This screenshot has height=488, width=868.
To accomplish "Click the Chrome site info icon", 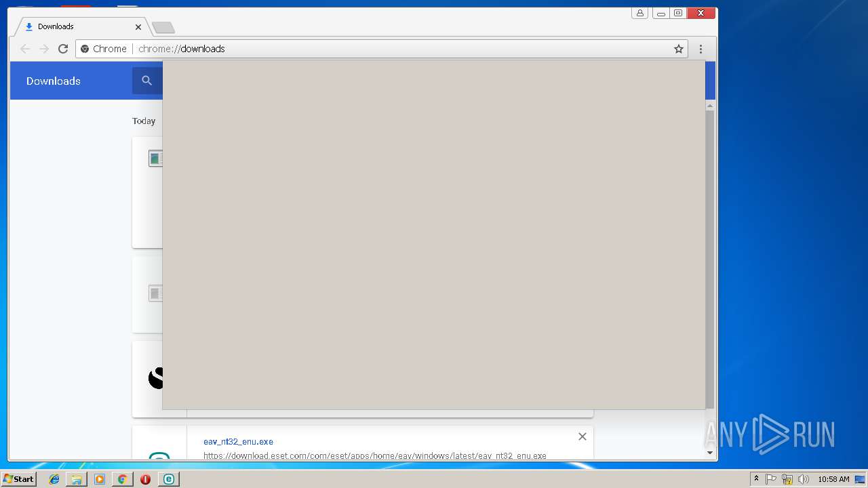I will tap(85, 49).
